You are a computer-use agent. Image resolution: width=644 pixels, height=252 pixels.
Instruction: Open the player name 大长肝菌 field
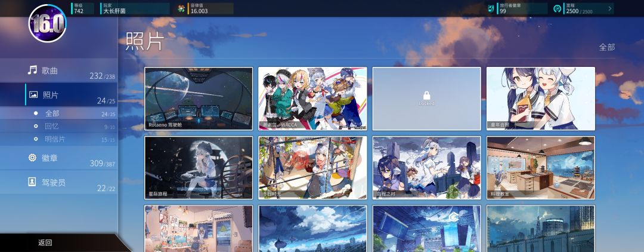[x=135, y=8]
